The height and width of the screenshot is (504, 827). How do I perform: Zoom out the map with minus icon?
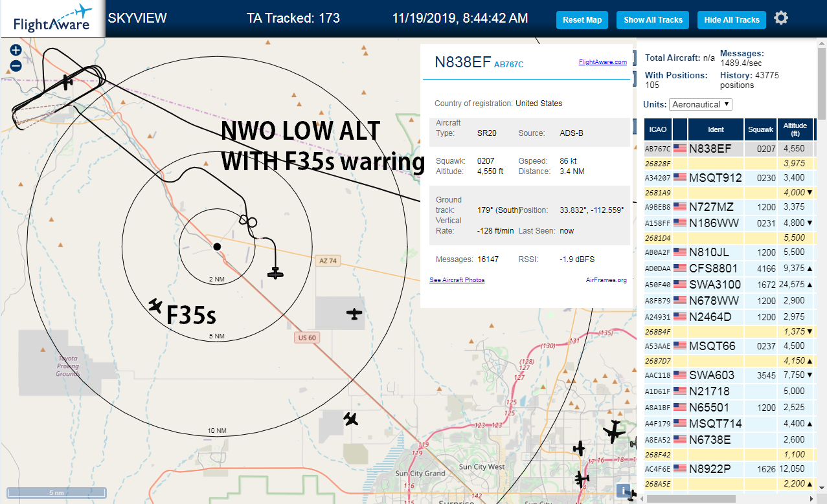tap(16, 65)
